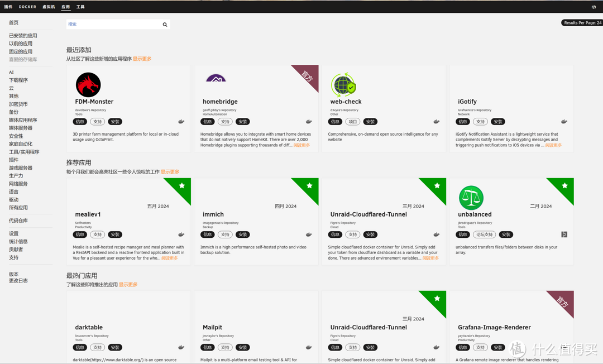
Task: Open 以前的应用 in sidebar
Action: tap(21, 44)
